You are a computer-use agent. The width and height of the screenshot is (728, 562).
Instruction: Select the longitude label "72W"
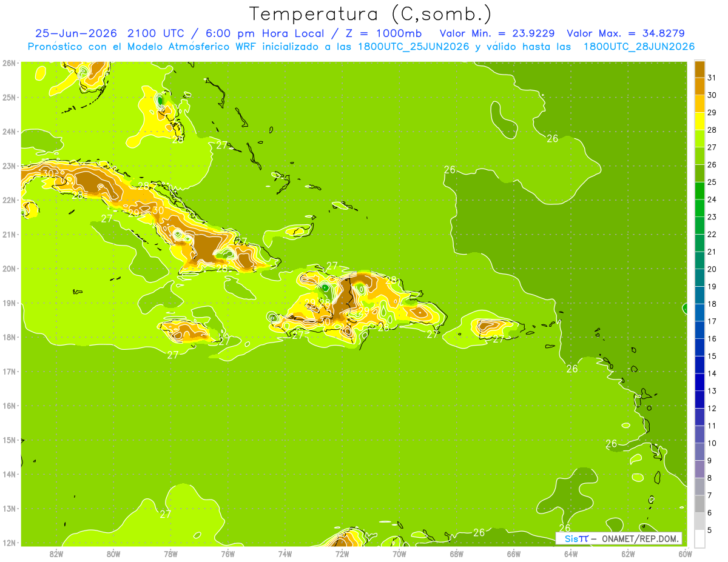click(x=342, y=554)
